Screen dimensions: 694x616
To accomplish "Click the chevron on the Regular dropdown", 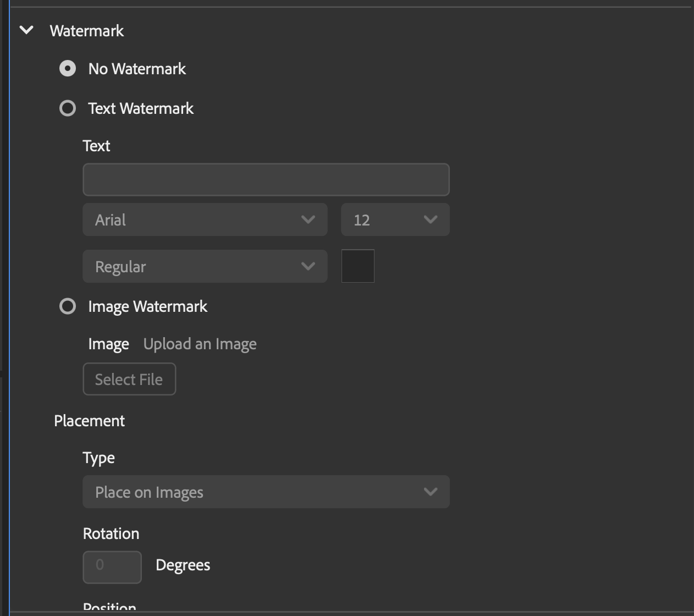I will (x=307, y=266).
